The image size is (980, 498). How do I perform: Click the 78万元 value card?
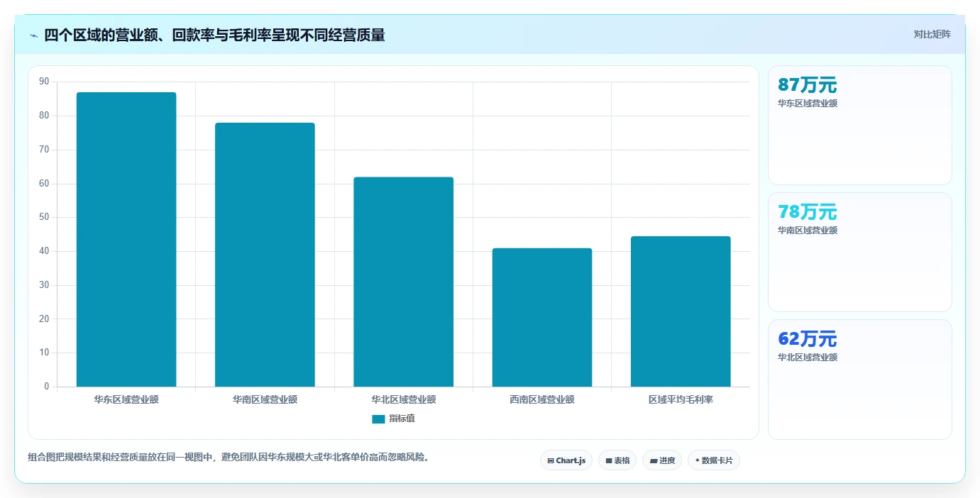click(860, 252)
